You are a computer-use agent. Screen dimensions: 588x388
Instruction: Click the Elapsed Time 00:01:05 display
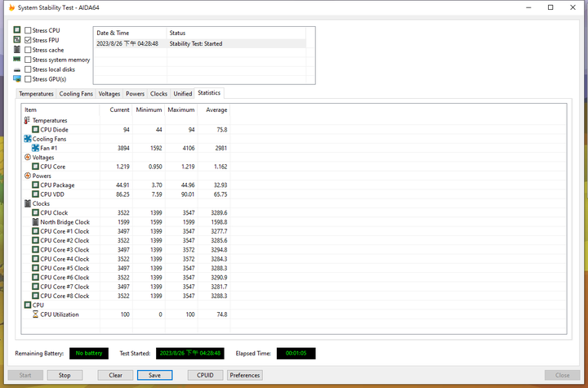(x=296, y=353)
